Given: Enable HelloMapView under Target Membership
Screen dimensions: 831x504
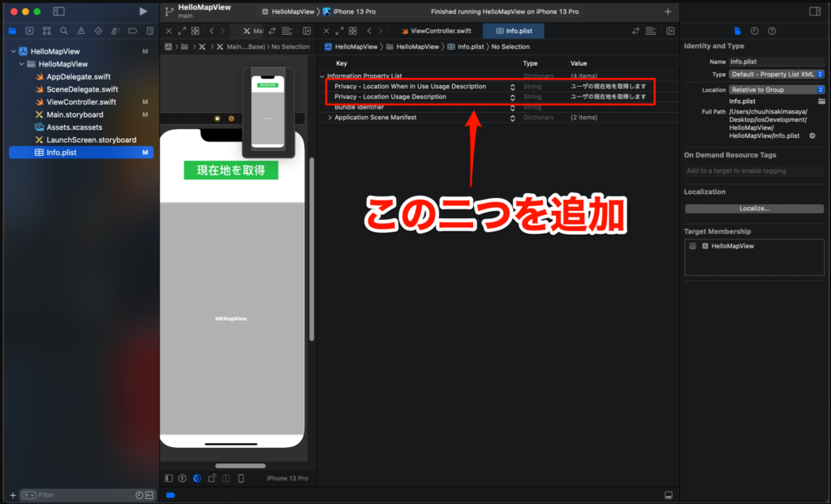Looking at the screenshot, I should [x=693, y=246].
